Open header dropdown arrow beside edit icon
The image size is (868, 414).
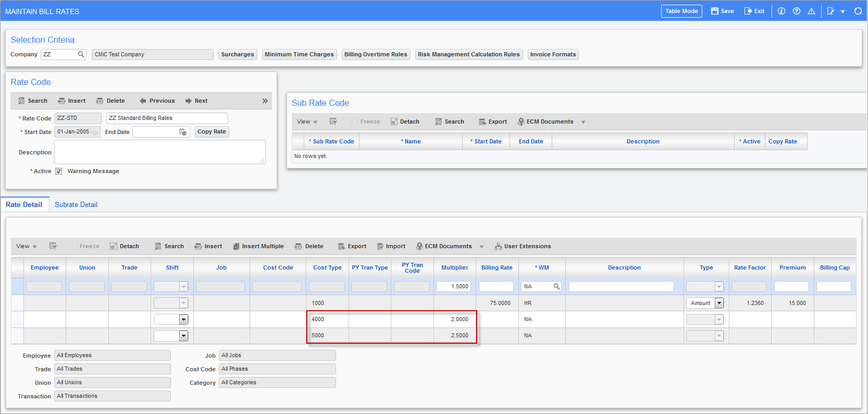pos(842,11)
